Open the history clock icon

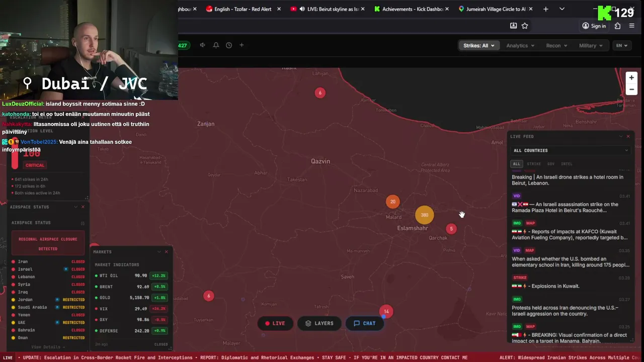(x=229, y=45)
